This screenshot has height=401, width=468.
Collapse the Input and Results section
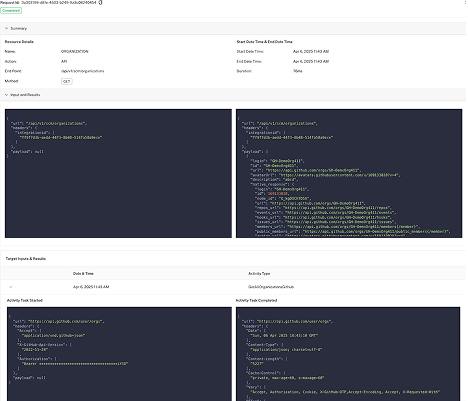pos(6,95)
